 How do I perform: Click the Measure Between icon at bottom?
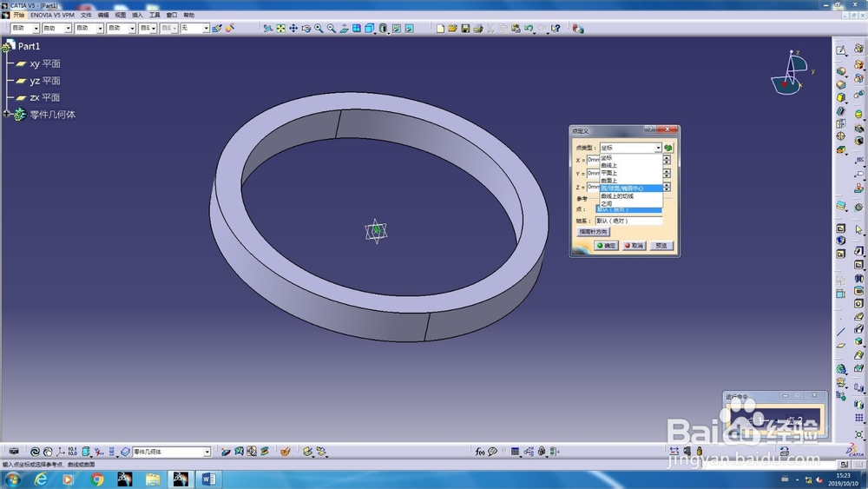[674, 452]
